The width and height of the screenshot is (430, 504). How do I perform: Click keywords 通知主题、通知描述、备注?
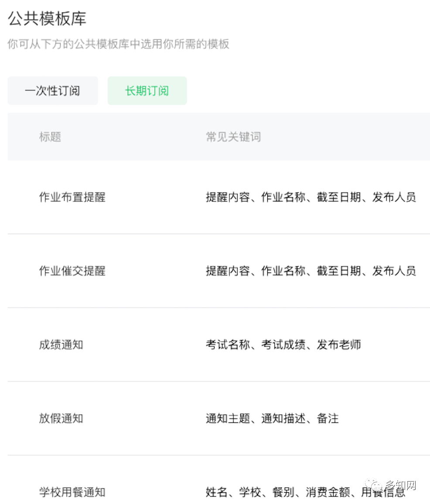click(x=272, y=419)
